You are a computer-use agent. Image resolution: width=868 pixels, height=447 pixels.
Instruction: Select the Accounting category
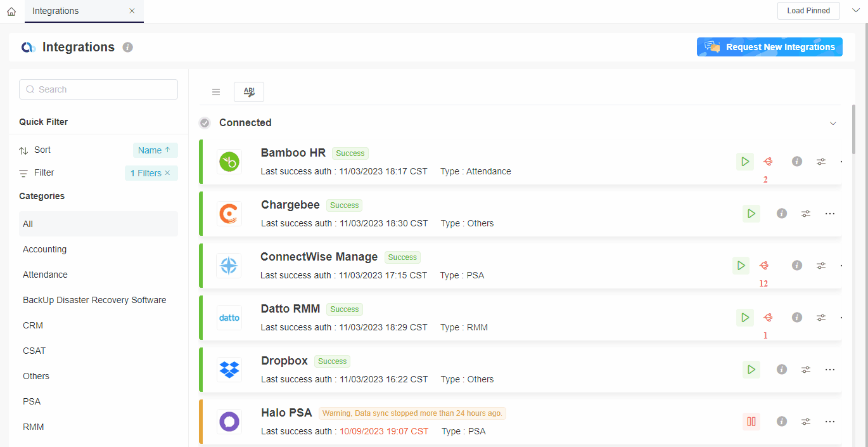point(45,249)
